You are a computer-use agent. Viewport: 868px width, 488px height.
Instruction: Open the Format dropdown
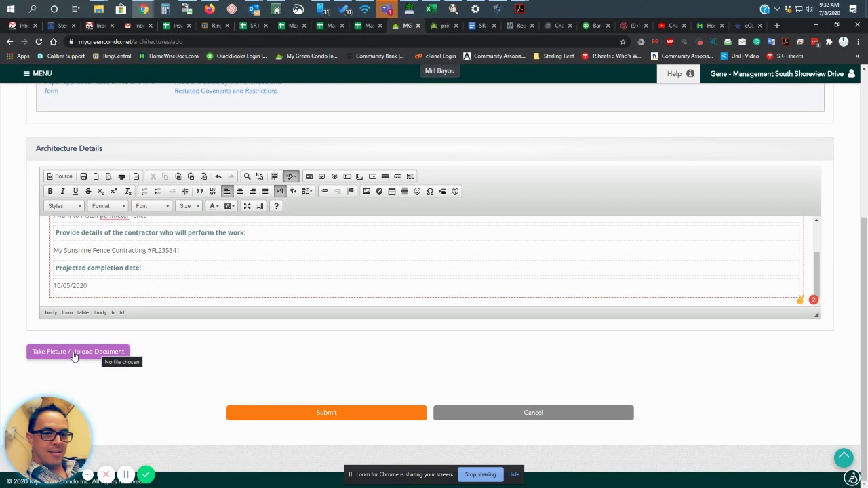(108, 206)
